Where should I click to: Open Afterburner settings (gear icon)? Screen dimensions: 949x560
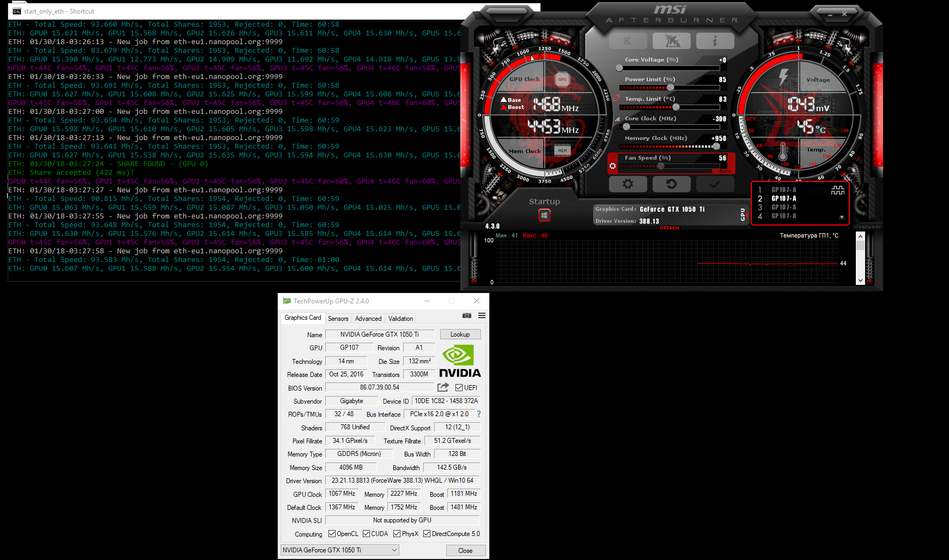click(628, 184)
